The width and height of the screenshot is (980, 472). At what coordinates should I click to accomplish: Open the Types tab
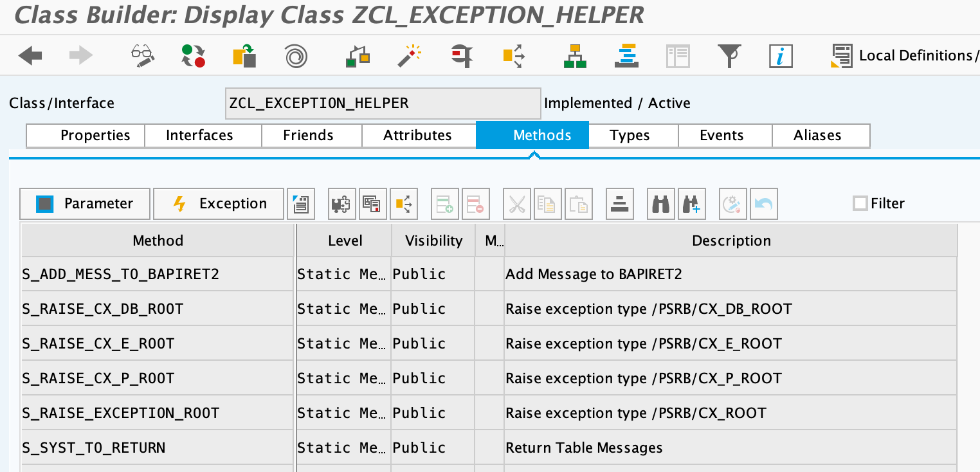click(633, 136)
